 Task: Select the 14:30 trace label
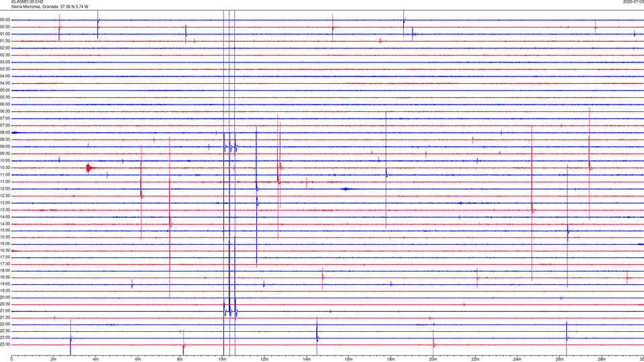click(5, 224)
